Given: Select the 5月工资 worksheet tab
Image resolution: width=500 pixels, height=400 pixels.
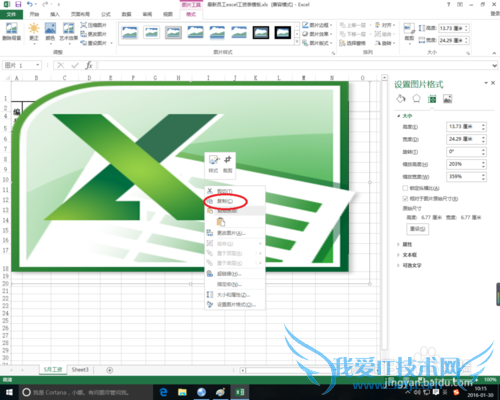Looking at the screenshot, I should (x=53, y=370).
